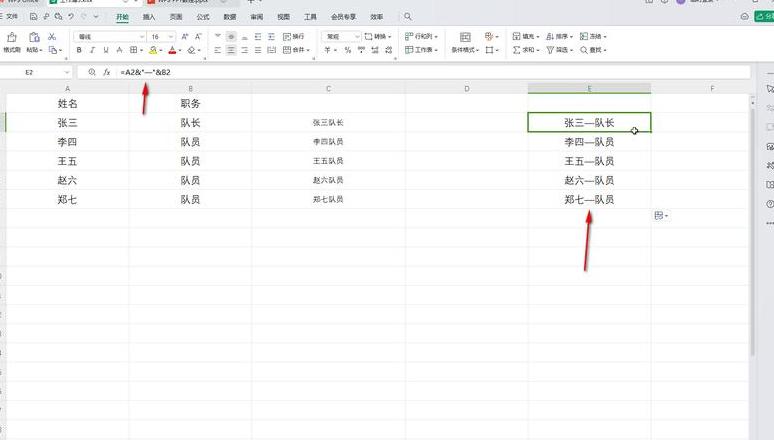Apply percent style format
Screen dimensions: 774x440
348,50
